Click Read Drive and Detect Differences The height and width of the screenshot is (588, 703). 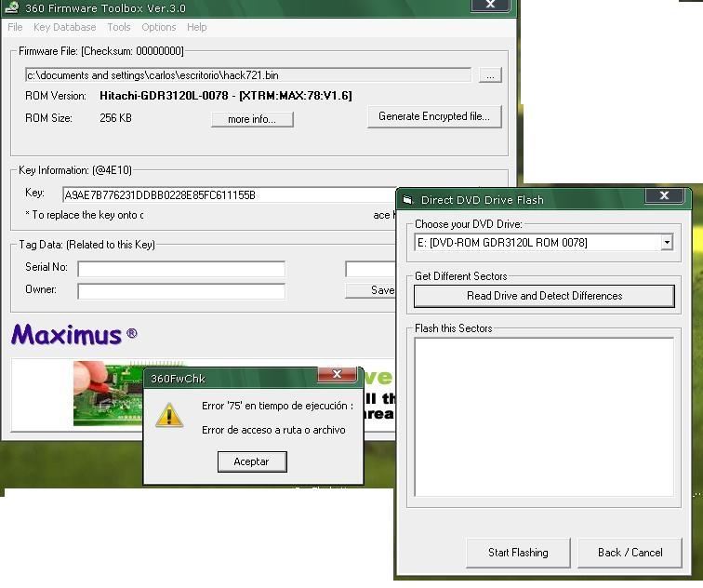(544, 296)
